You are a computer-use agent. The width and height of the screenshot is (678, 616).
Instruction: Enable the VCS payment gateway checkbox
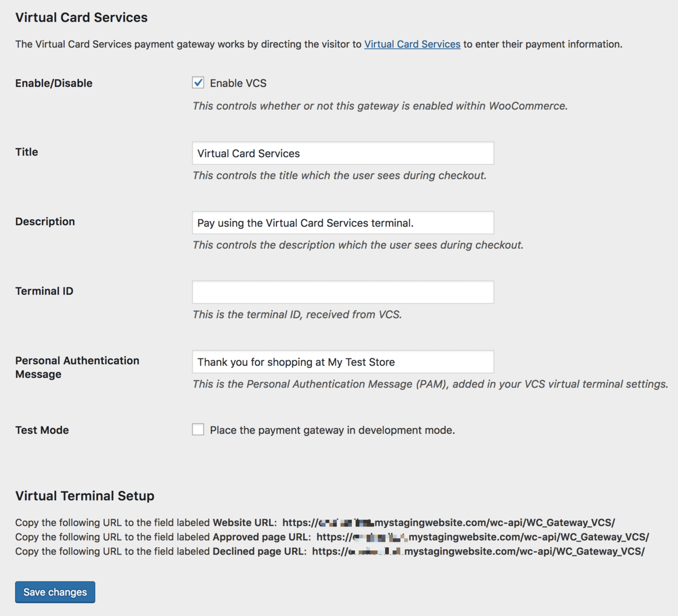(198, 83)
